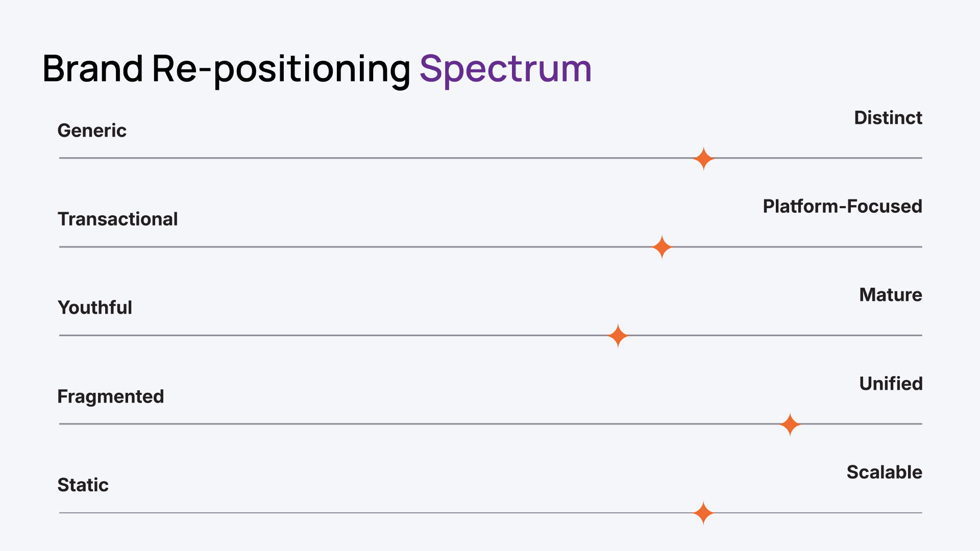Click the slider line directly beneath the Youthful label
The image size is (980, 551).
click(x=95, y=336)
